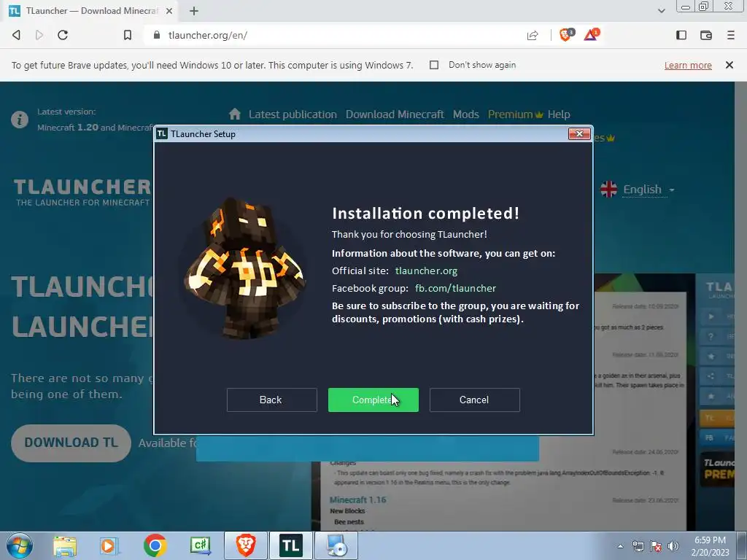Viewport: 747px width, 560px height.
Task: Open the Mods menu item
Action: tap(466, 114)
